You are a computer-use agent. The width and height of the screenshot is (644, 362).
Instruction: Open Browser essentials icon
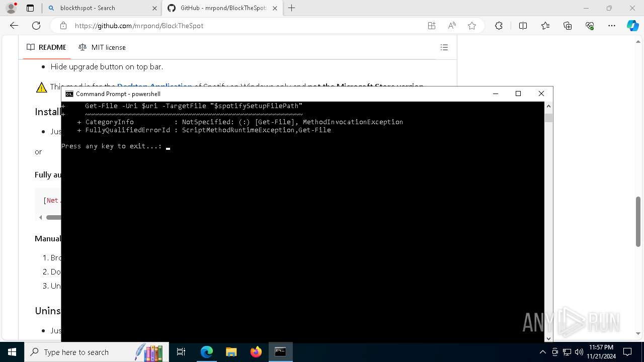[x=590, y=26]
